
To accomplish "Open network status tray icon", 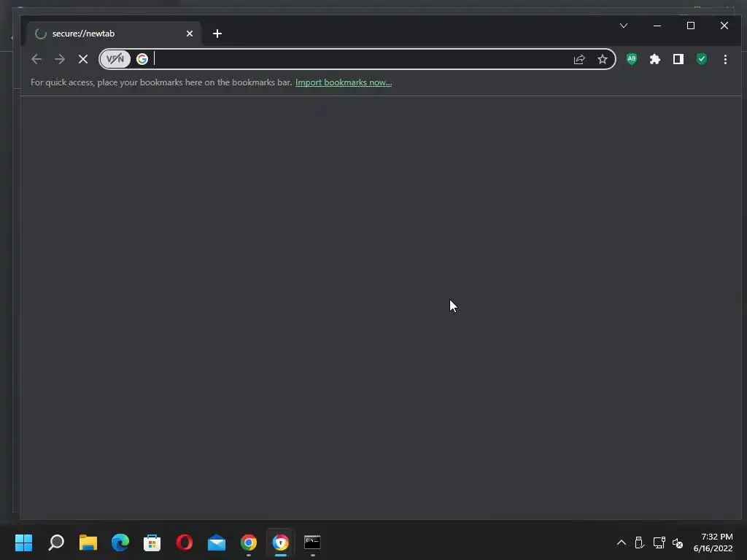I will pyautogui.click(x=659, y=542).
